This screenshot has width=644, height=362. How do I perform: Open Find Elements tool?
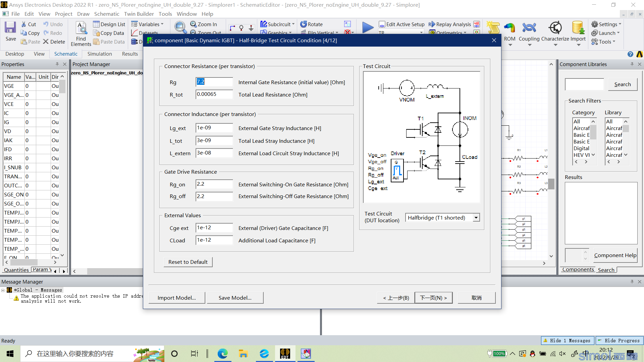[x=81, y=34]
